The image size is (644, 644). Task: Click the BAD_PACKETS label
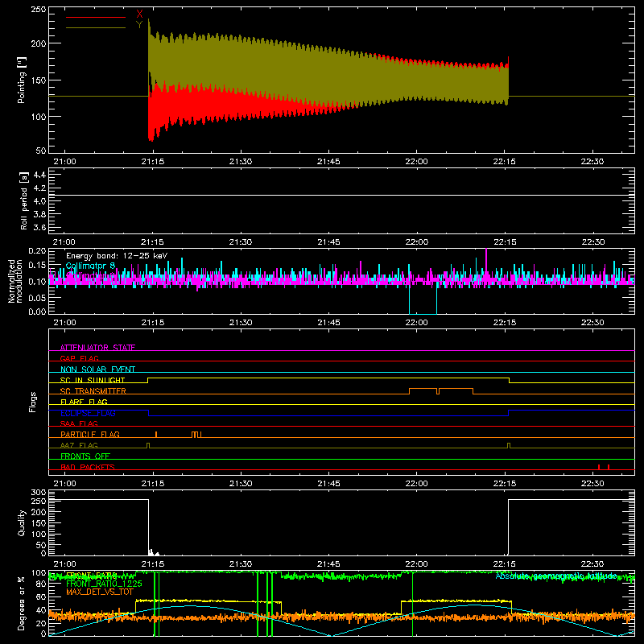88,467
